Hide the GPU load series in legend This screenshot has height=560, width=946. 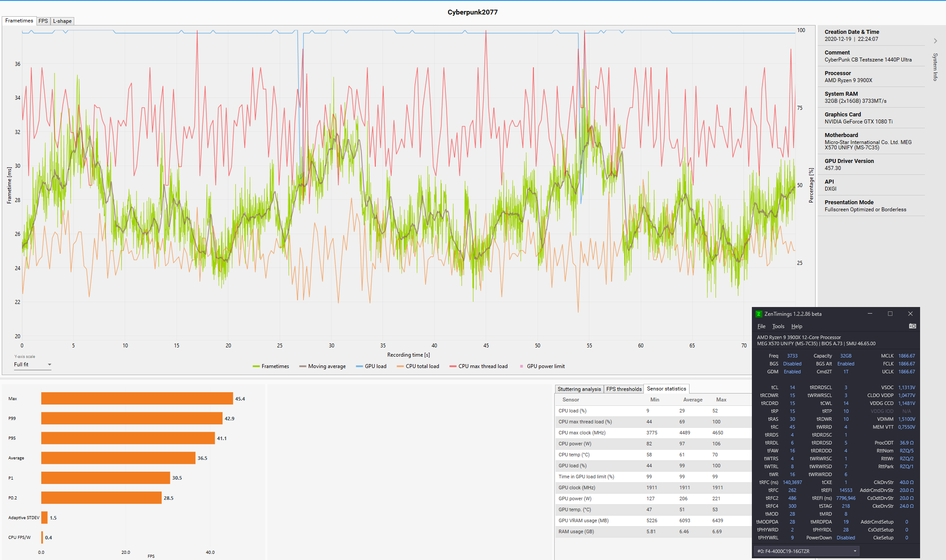(x=371, y=366)
